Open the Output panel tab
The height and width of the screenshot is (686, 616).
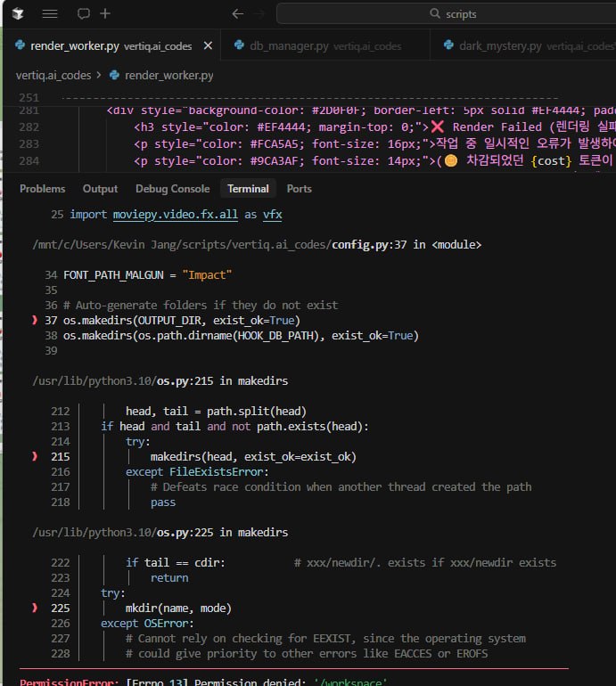pos(100,189)
